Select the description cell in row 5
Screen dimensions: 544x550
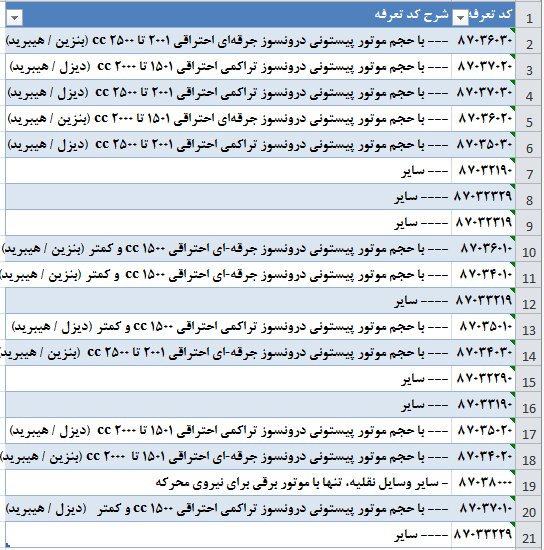tap(228, 119)
